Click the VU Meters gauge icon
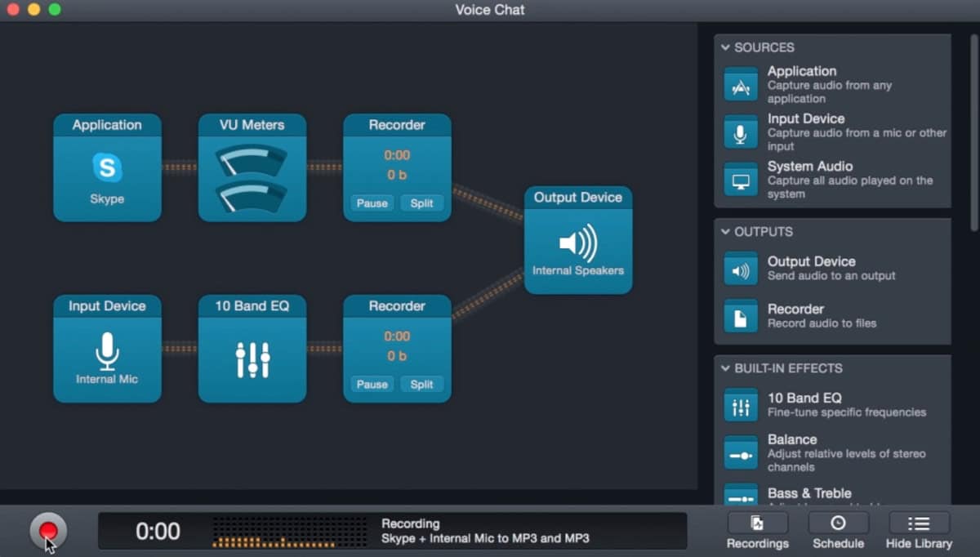Screen dimensions: 980x557 tap(252, 178)
